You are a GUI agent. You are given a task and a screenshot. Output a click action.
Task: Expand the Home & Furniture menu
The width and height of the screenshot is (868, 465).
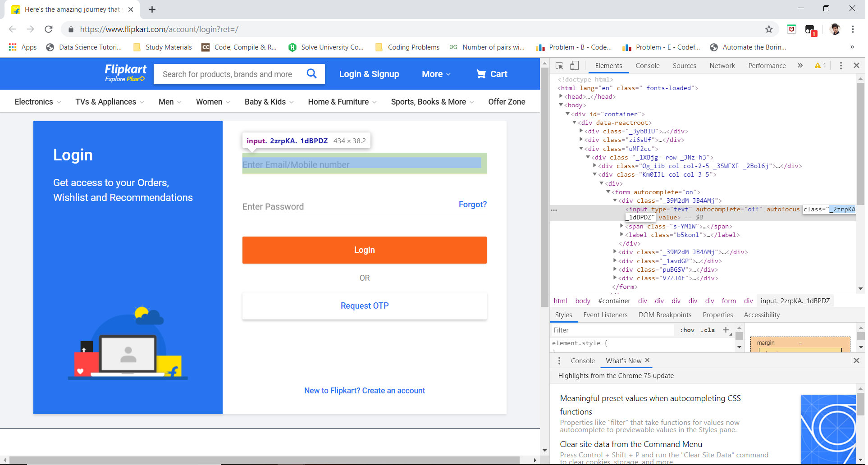click(343, 102)
